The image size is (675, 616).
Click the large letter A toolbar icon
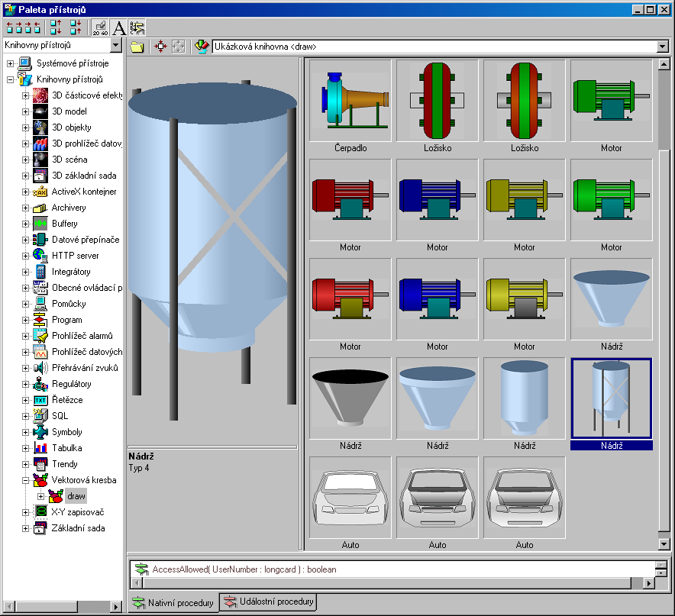click(119, 28)
